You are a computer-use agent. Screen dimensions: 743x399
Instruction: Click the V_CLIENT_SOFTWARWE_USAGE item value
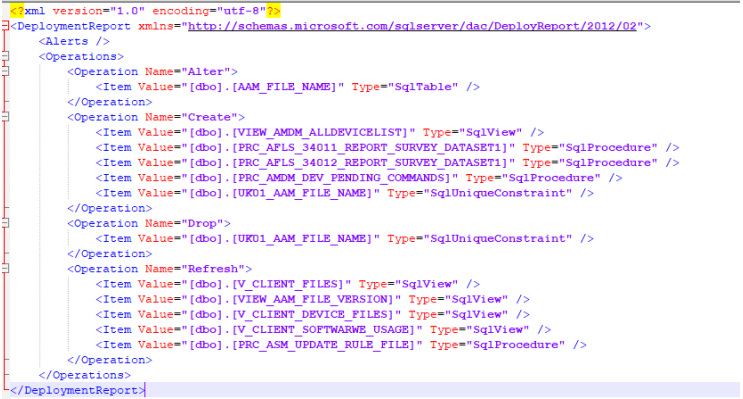click(x=302, y=329)
